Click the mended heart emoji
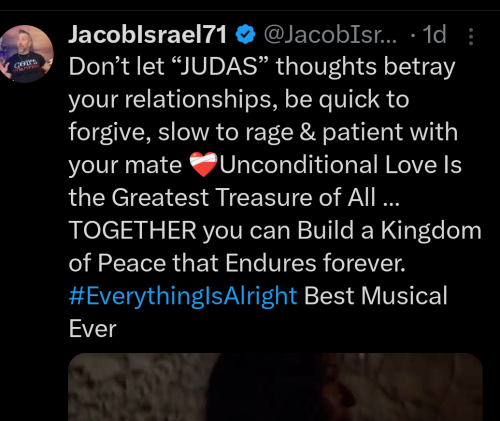 203,165
